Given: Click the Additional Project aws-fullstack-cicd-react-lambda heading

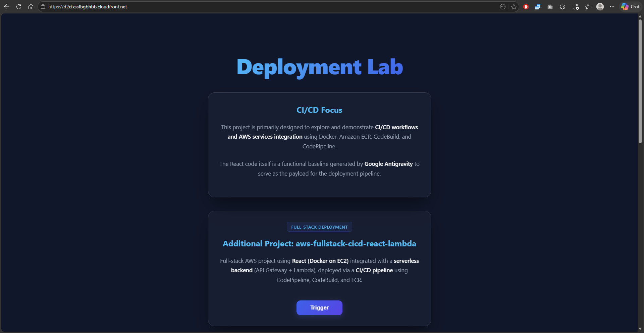Looking at the screenshot, I should [x=319, y=244].
